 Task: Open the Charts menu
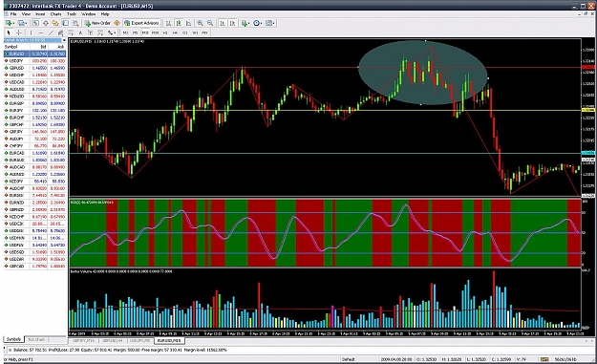(x=55, y=14)
